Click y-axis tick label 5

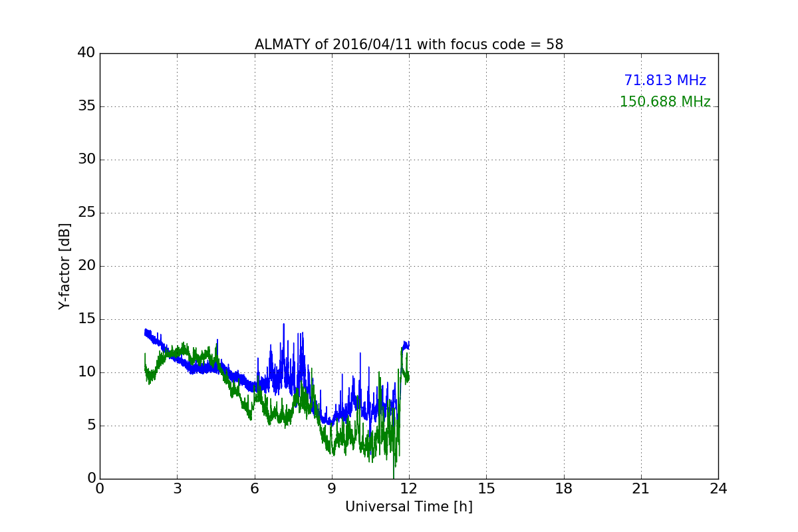[90, 426]
